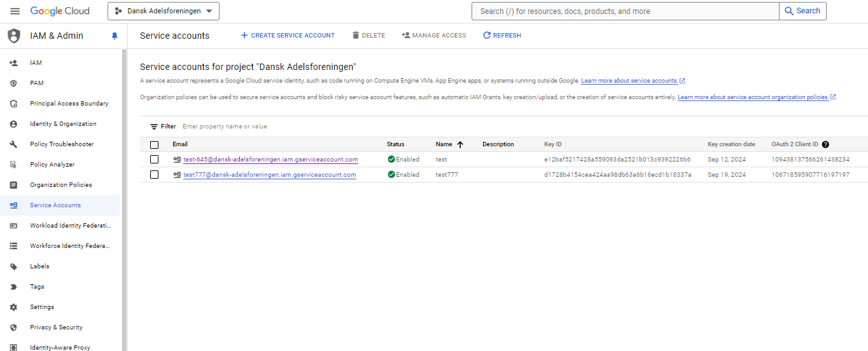Open the hamburger navigation menu

(15, 11)
